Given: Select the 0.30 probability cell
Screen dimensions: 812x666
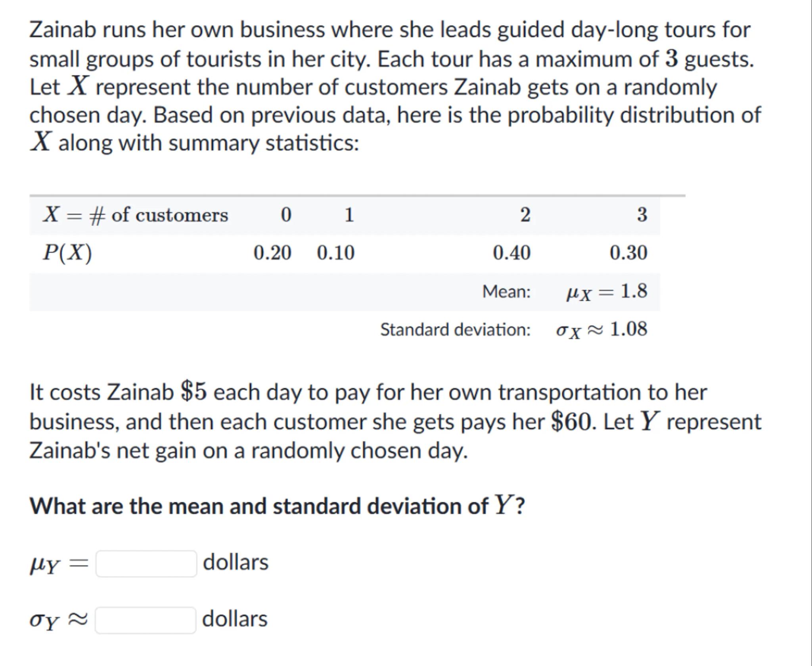Looking at the screenshot, I should tap(628, 253).
